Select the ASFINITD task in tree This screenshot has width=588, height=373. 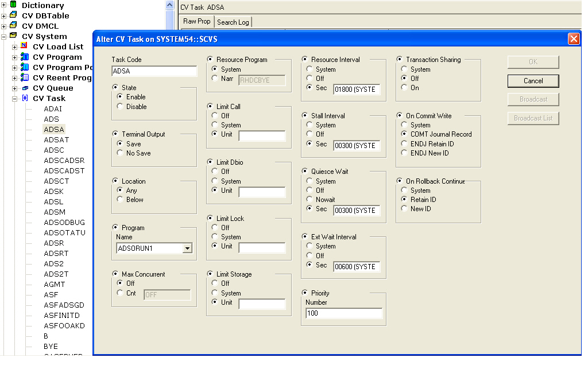coord(61,315)
